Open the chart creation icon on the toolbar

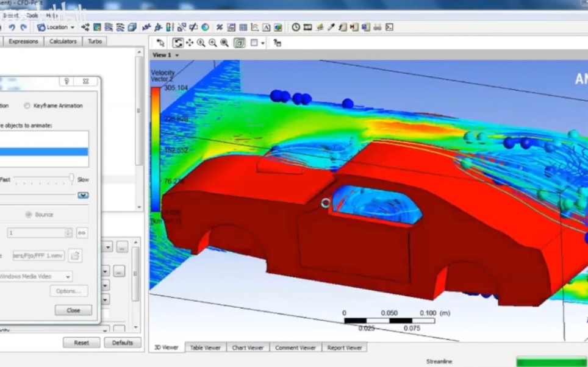pyautogui.click(x=254, y=27)
